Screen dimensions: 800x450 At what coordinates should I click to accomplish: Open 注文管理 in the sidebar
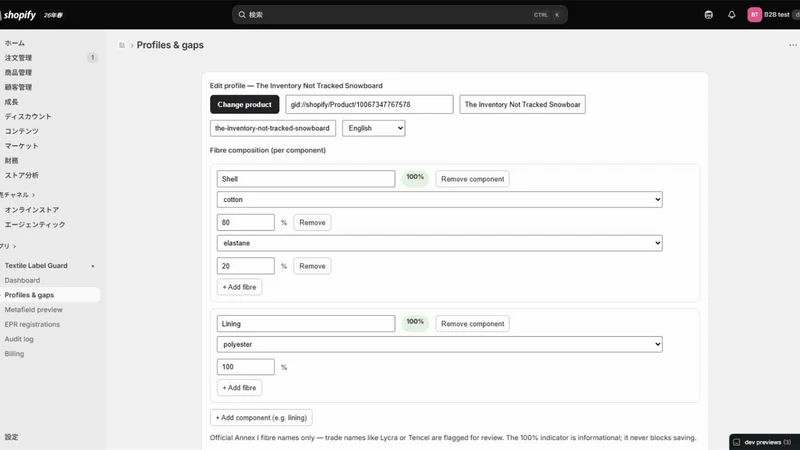pos(18,58)
